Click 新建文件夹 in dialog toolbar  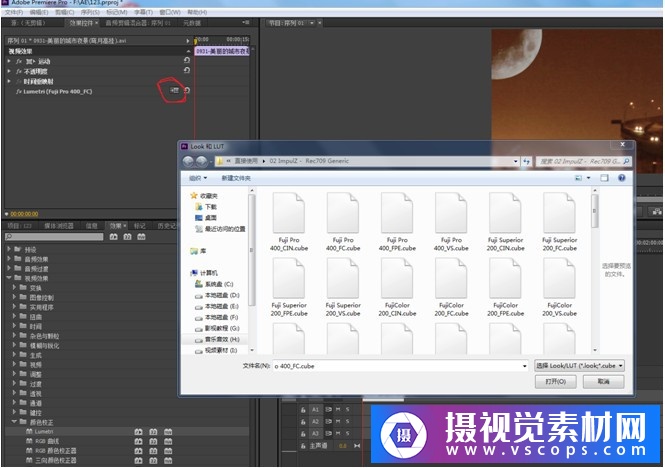236,178
